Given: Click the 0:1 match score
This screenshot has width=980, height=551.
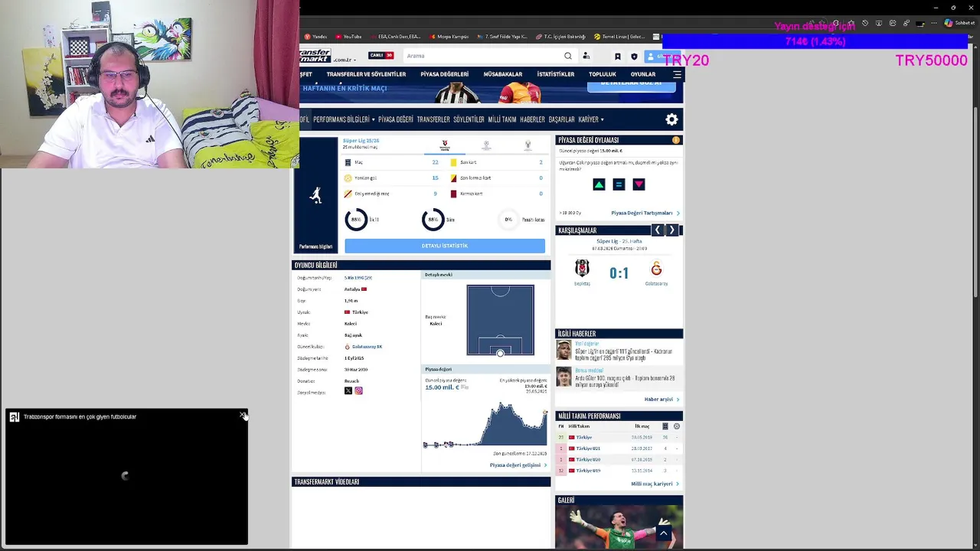Looking at the screenshot, I should [619, 272].
